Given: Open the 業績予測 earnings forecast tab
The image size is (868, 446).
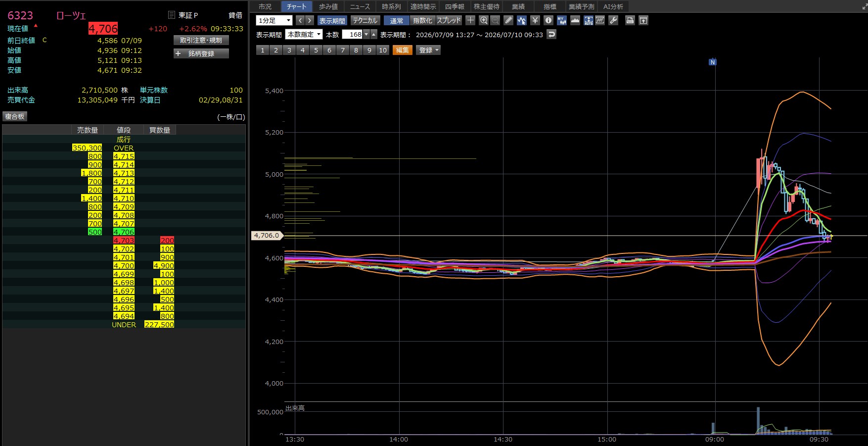Looking at the screenshot, I should pos(582,6).
